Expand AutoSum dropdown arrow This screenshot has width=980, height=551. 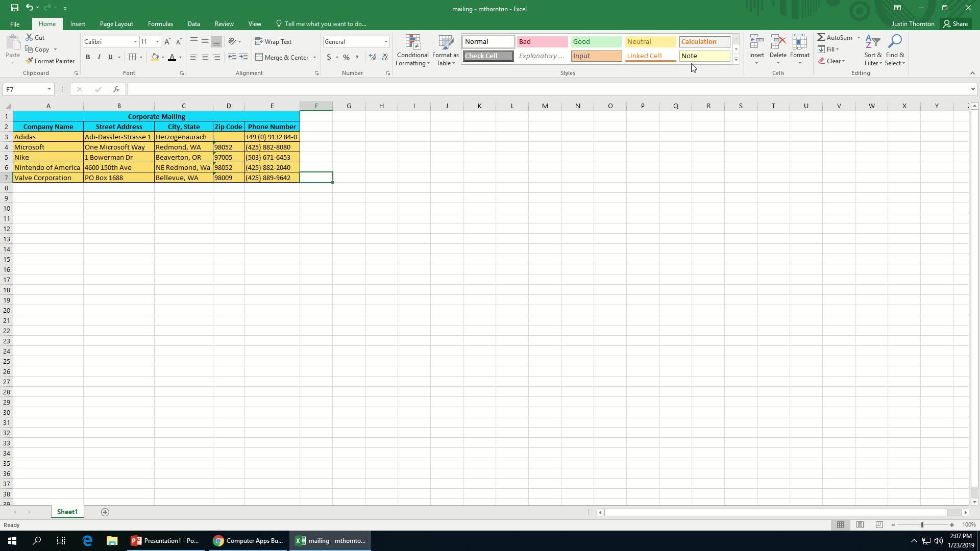(x=859, y=38)
